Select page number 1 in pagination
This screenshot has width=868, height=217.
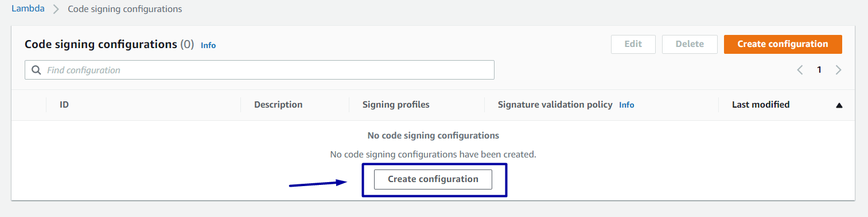819,70
